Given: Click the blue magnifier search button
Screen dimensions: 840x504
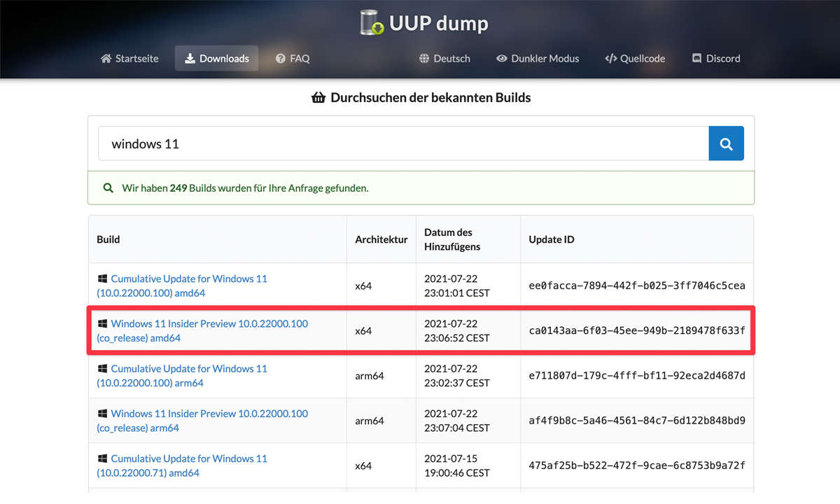Looking at the screenshot, I should pos(726,143).
